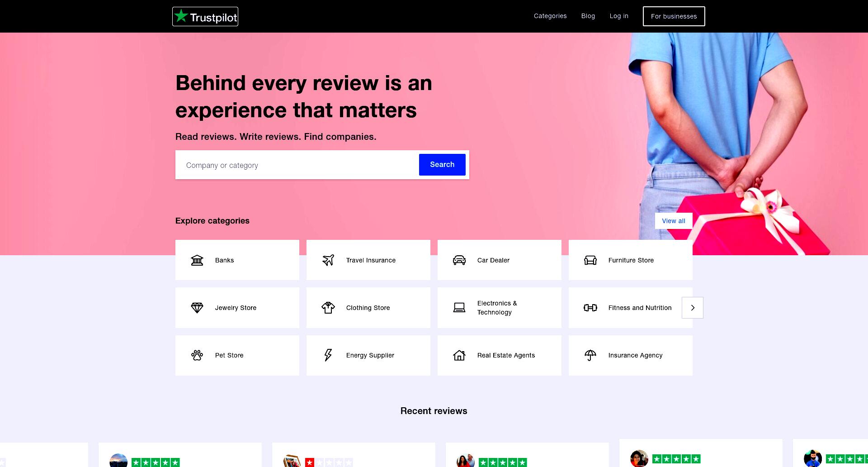Click the one-star review rating
Viewport: 868px width, 467px height.
coord(329,462)
